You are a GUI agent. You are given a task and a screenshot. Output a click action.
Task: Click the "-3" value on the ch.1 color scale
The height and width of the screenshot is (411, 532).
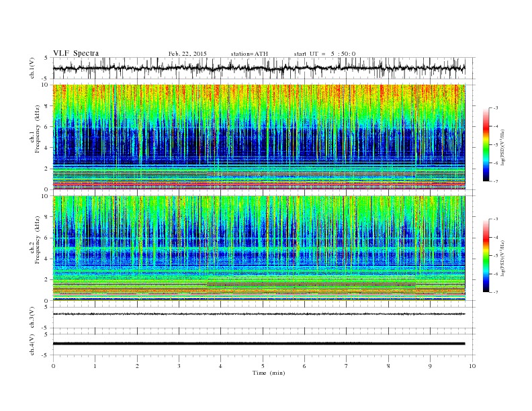[496, 108]
